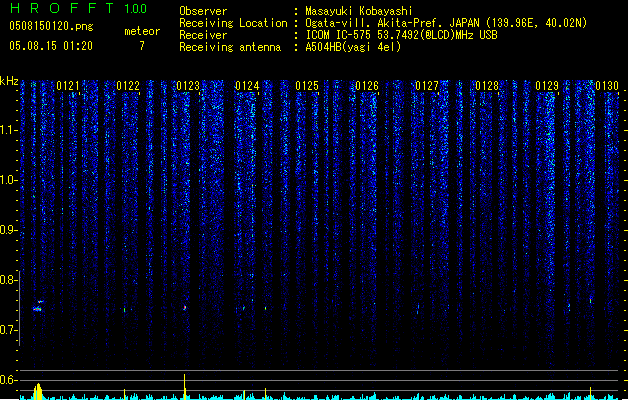
Task: Click the 1.0 kHz axis tick label
Action: [x=8, y=180]
